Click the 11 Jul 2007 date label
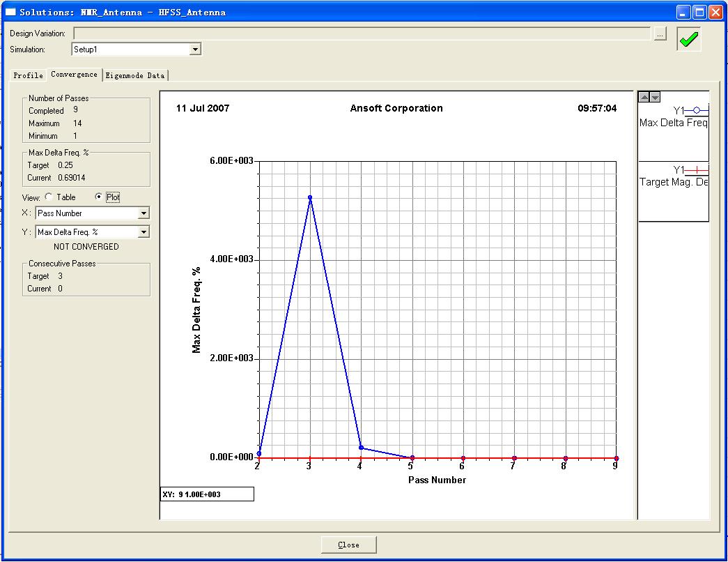Viewport: 728px width, 562px height. [x=203, y=108]
